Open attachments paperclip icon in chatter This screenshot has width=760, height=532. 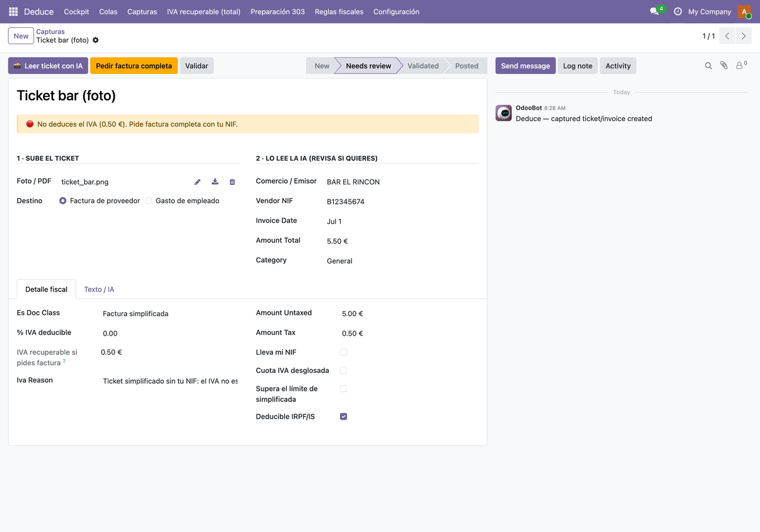(x=724, y=65)
